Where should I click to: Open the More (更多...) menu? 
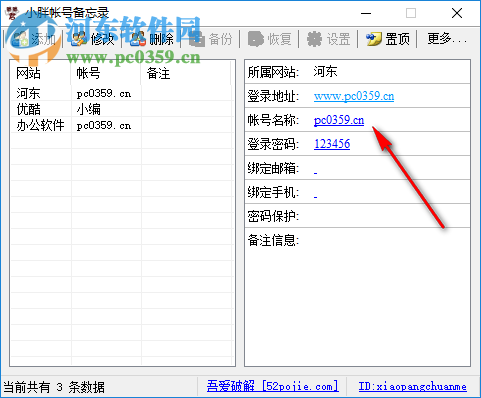pyautogui.click(x=447, y=39)
